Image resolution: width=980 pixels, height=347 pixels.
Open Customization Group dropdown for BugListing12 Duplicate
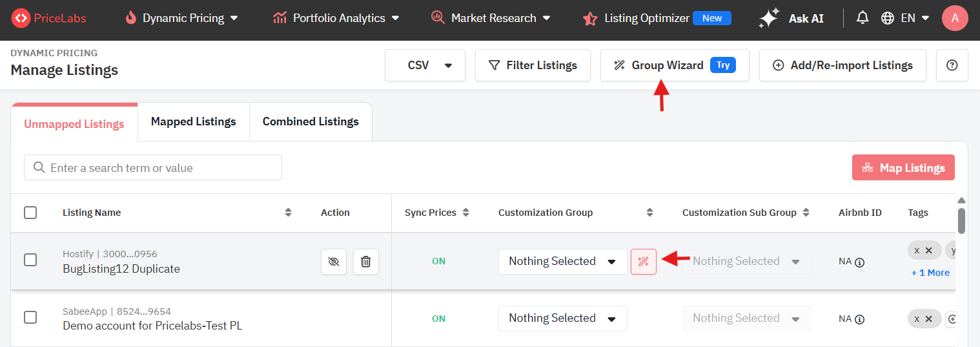[562, 262]
